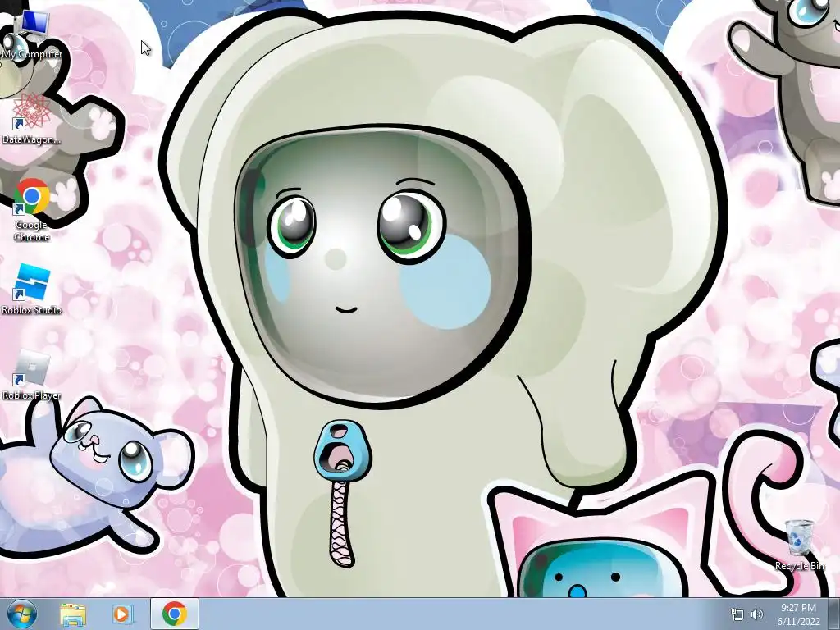Open the network status tray icon
This screenshot has width=840, height=630.
737,614
